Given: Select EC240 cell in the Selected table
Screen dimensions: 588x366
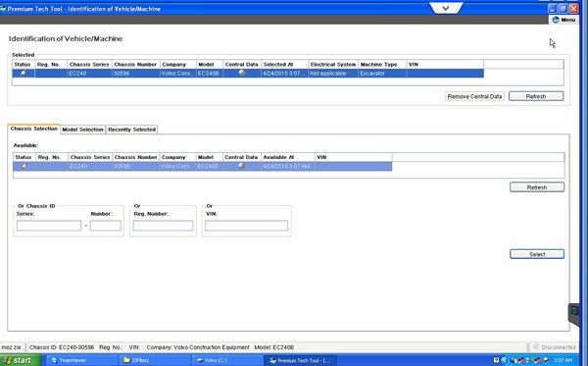Looking at the screenshot, I should [89, 74].
